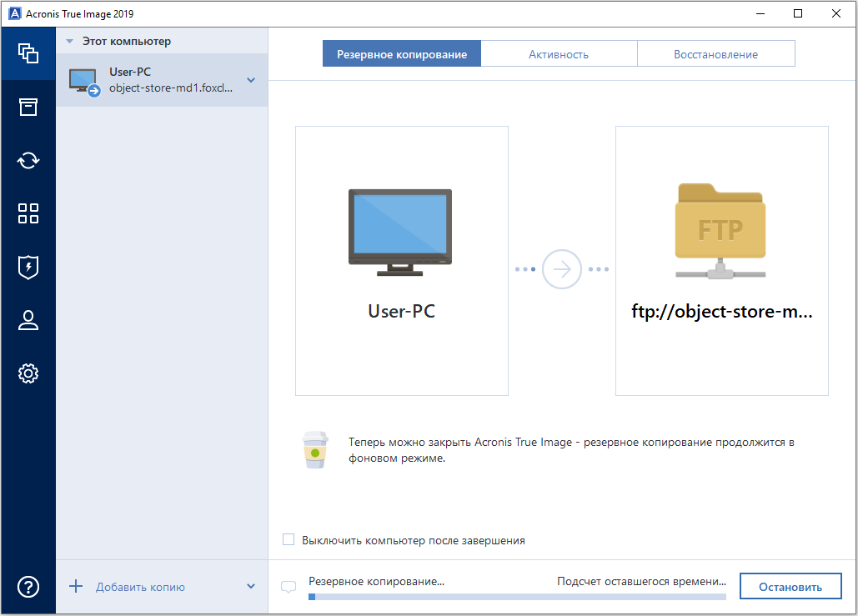Expand the User-PC backup options chevron
The height and width of the screenshot is (616, 858).
click(251, 80)
